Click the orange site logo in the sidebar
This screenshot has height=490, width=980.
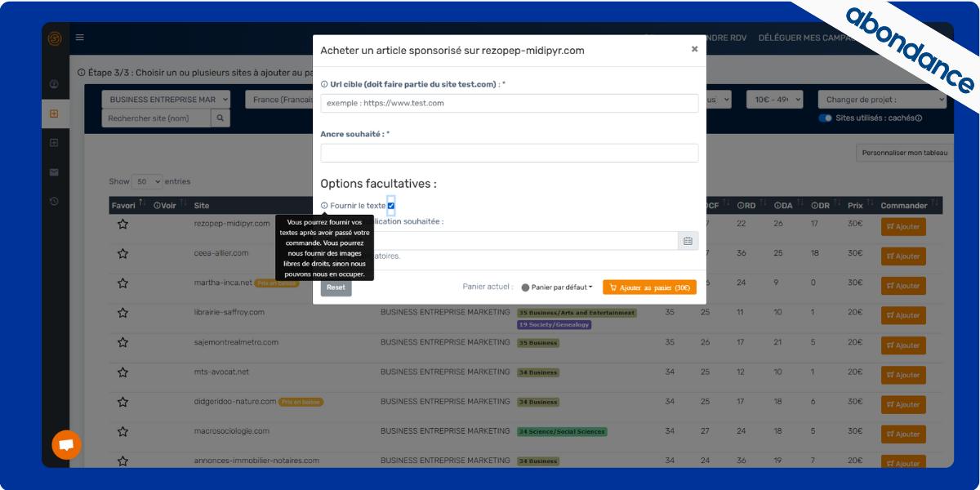pos(55,38)
